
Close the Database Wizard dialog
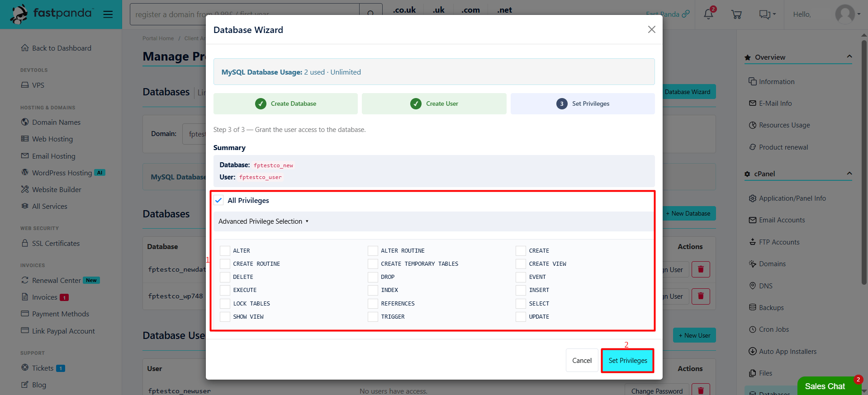(x=651, y=29)
